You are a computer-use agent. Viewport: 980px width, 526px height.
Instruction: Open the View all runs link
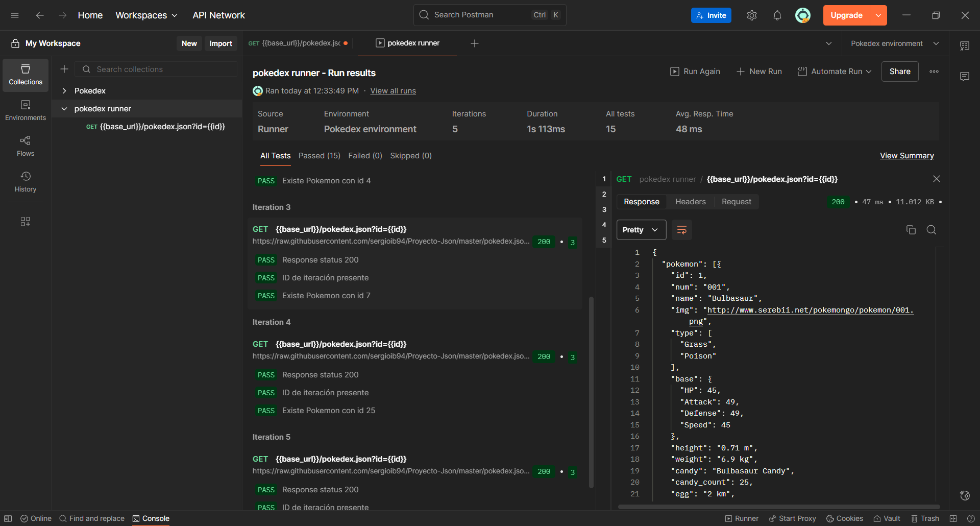pos(393,91)
